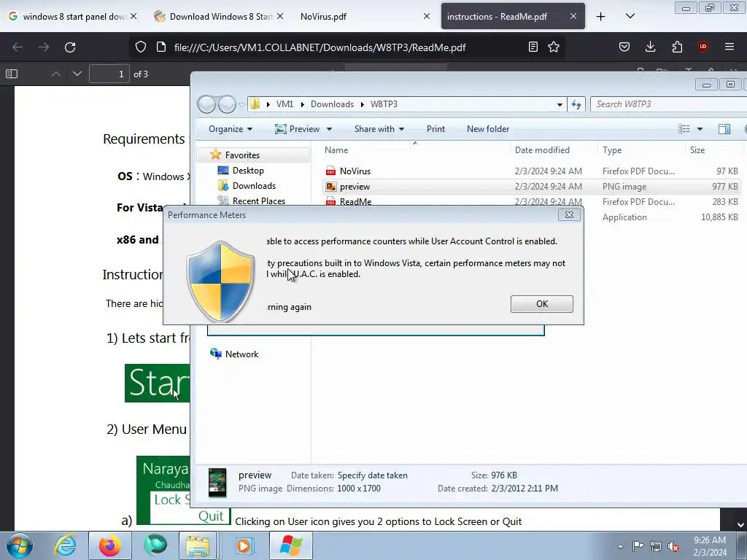
Task: Click muted volume icon in system tray
Action: [x=673, y=546]
